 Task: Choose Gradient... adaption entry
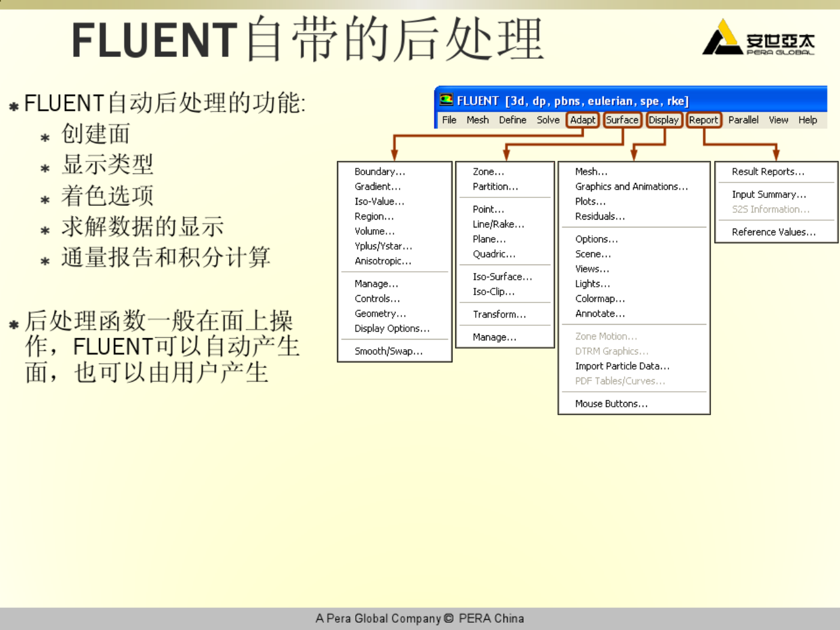tap(377, 187)
